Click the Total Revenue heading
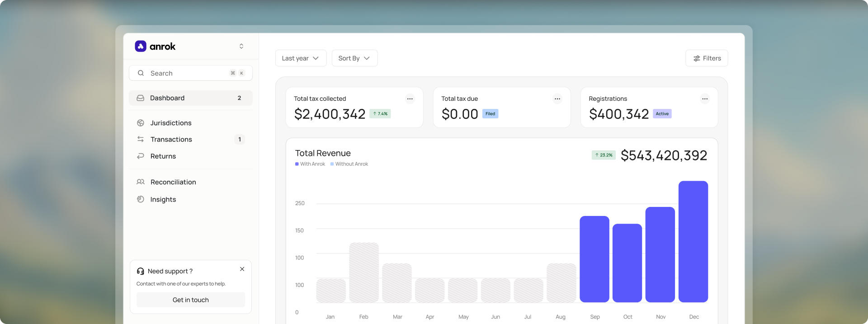This screenshot has height=324, width=868. coord(323,153)
